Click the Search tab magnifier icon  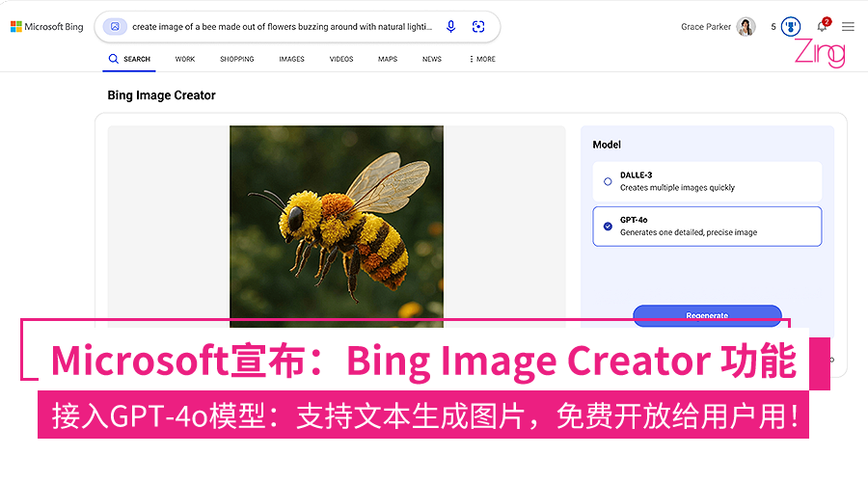[114, 59]
